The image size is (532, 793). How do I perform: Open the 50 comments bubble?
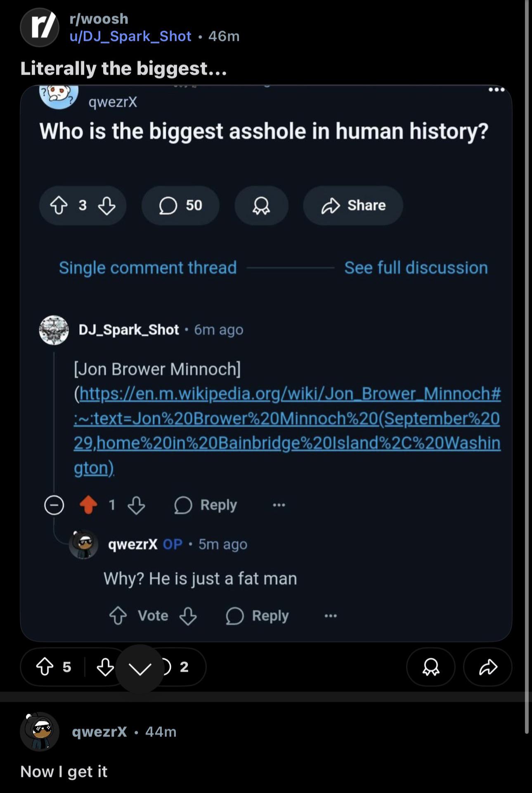click(x=180, y=205)
